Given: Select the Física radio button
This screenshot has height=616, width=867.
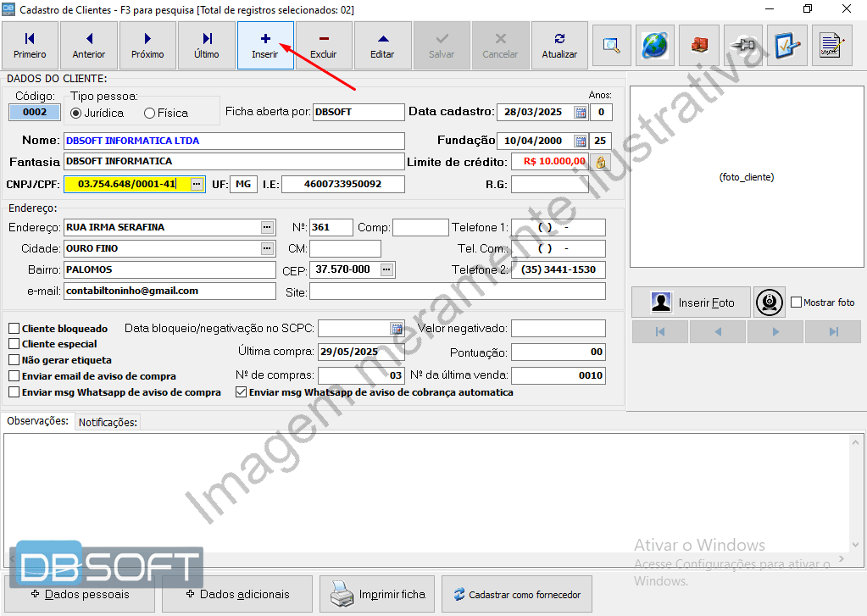Looking at the screenshot, I should click(x=150, y=113).
